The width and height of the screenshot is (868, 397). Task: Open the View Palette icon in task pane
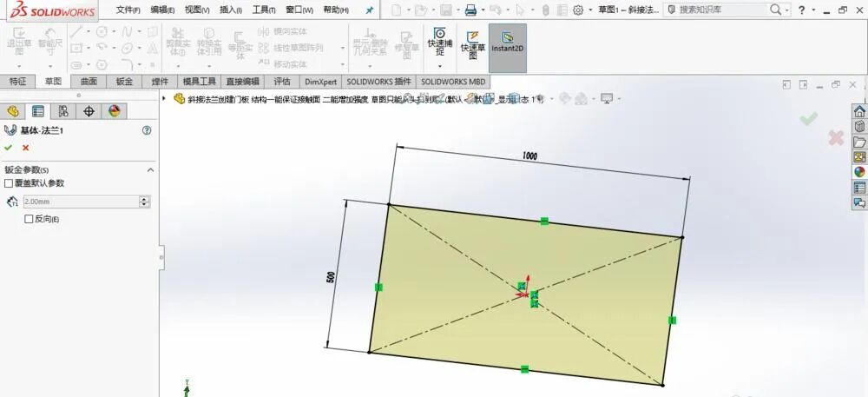coord(859,156)
